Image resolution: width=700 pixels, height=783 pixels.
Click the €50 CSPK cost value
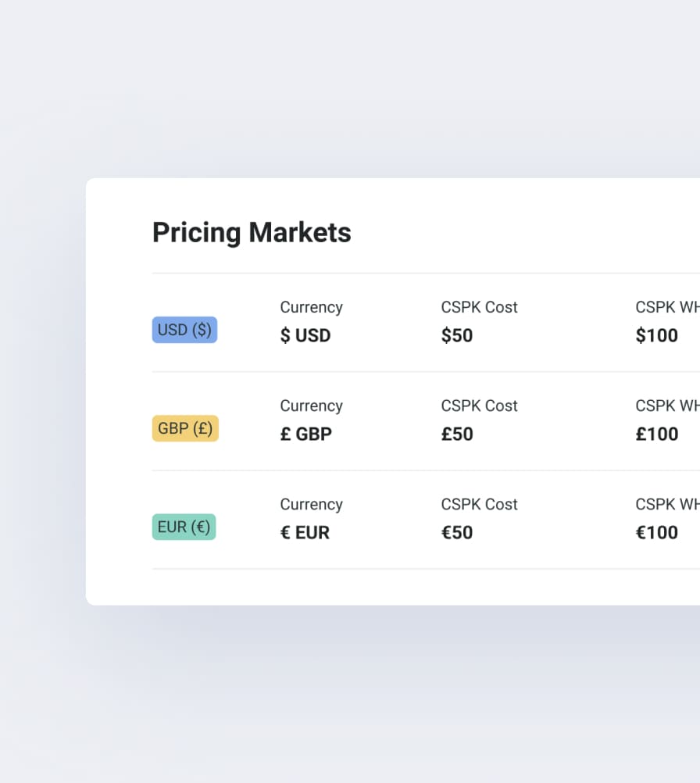pos(457,533)
